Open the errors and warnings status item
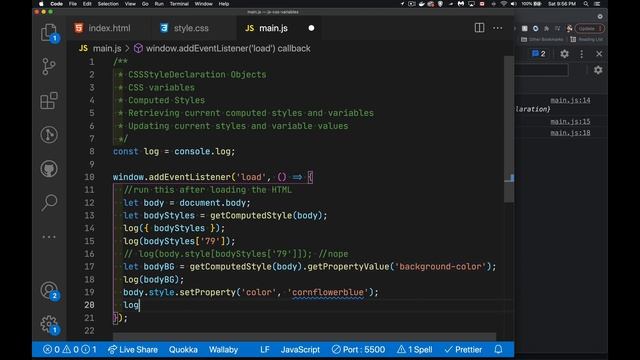This screenshot has height=360, width=640. pos(69,349)
